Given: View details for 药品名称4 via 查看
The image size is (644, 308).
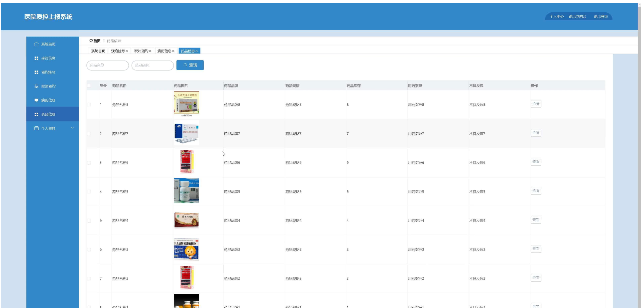Looking at the screenshot, I should 536,220.
